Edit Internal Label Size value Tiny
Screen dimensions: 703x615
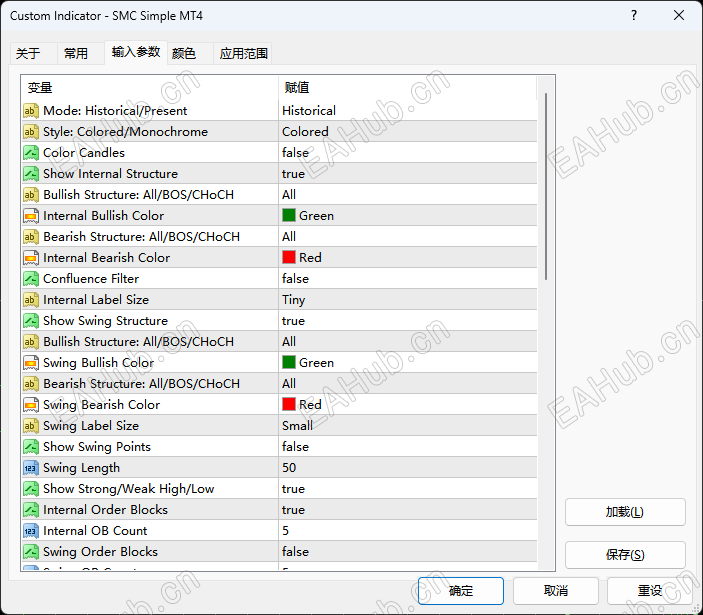click(x=408, y=300)
